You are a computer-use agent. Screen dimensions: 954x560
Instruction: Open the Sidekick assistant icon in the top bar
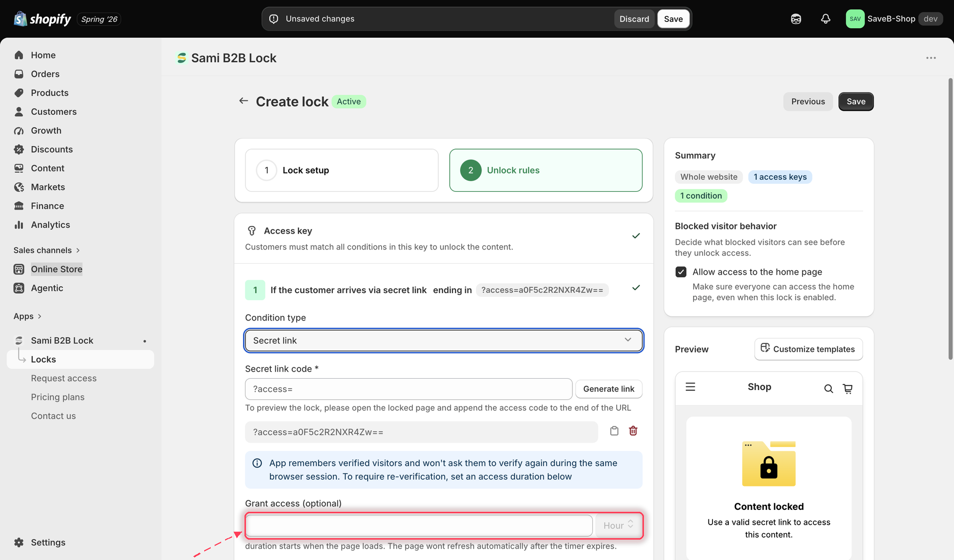click(796, 19)
